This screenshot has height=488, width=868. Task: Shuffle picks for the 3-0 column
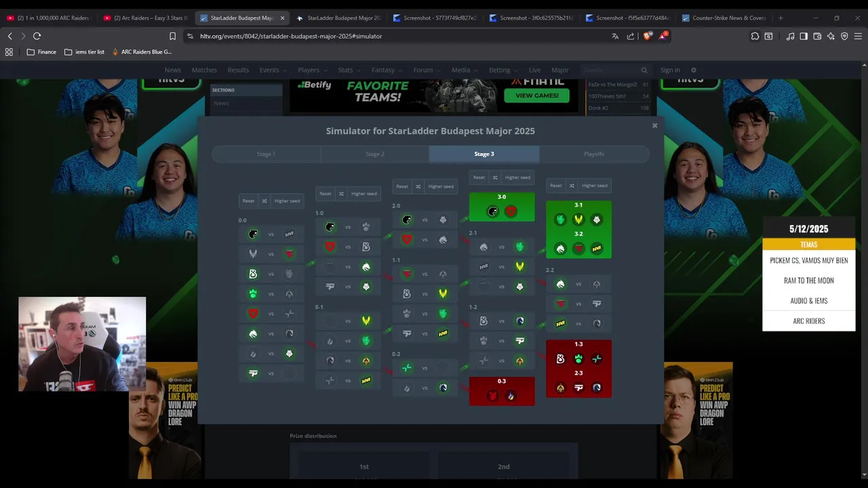pyautogui.click(x=495, y=178)
